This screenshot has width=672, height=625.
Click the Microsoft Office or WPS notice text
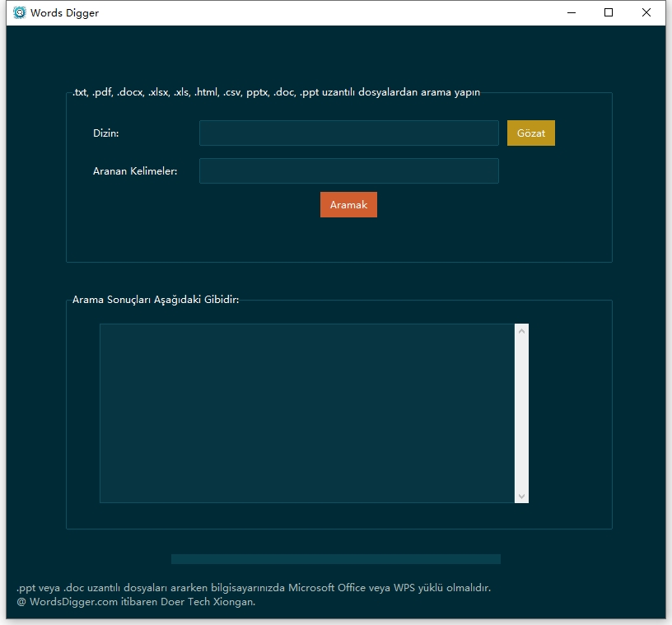(x=254, y=588)
